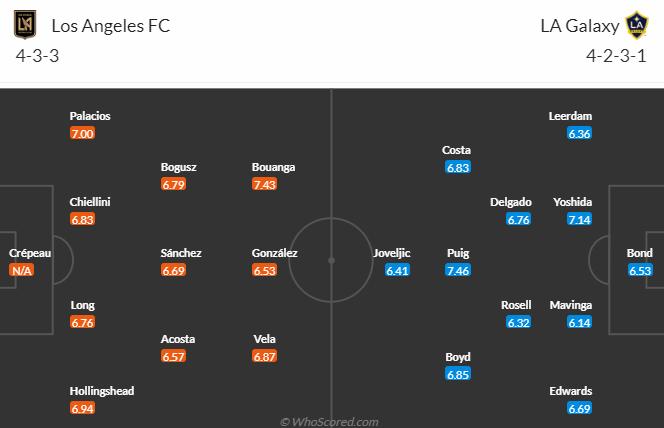Click Hollingshead's 6.94 rating badge
This screenshot has width=664, height=428.
82,409
